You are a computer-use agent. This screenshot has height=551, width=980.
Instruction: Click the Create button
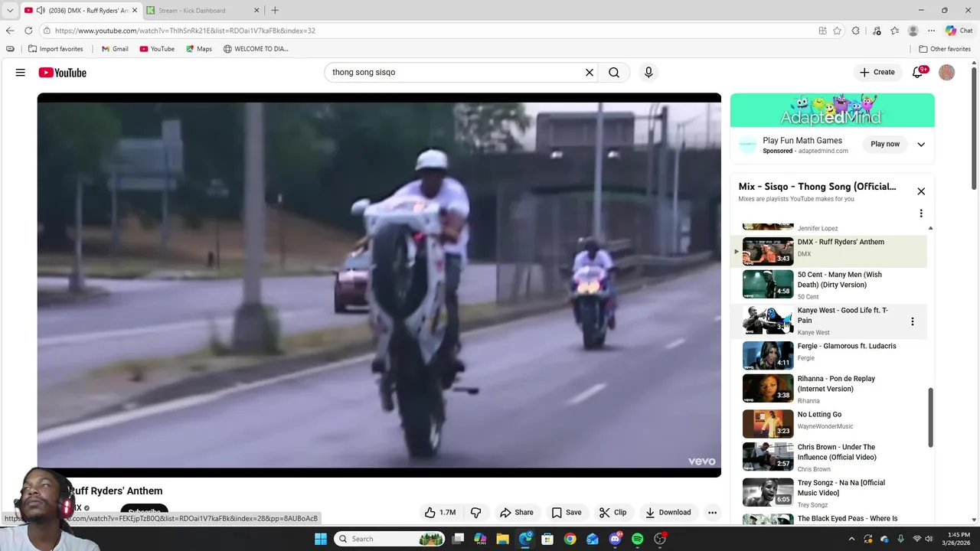(877, 73)
